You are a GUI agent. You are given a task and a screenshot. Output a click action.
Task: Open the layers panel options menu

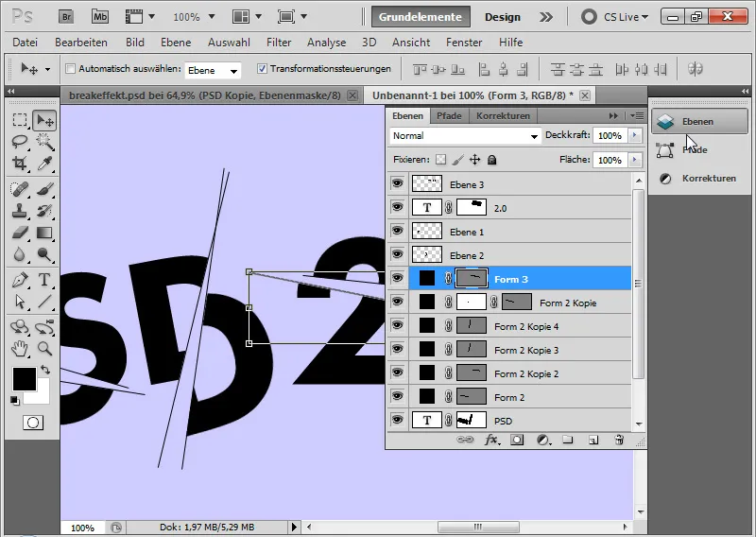click(x=637, y=115)
